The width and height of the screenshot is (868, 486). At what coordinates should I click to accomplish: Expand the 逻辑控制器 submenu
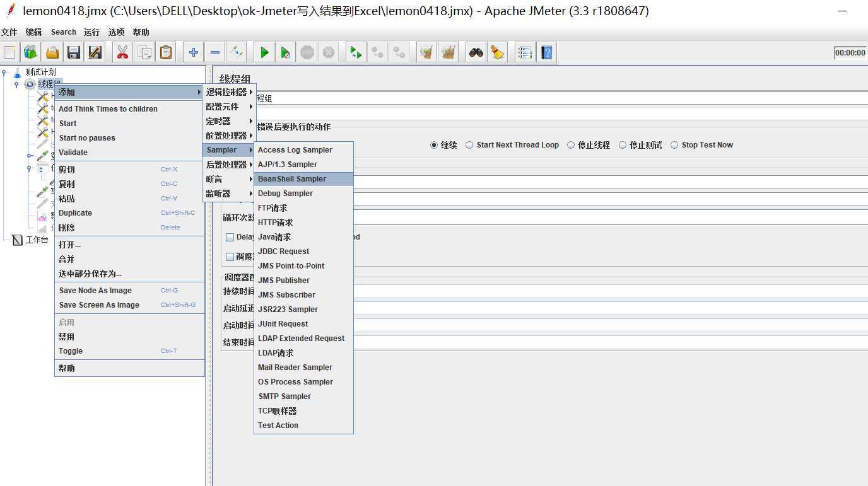(x=229, y=92)
